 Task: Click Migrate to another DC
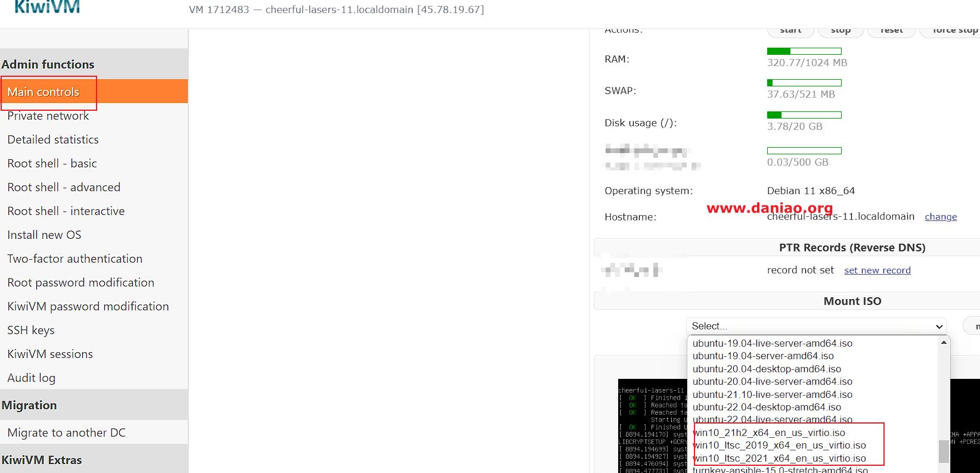pyautogui.click(x=66, y=432)
